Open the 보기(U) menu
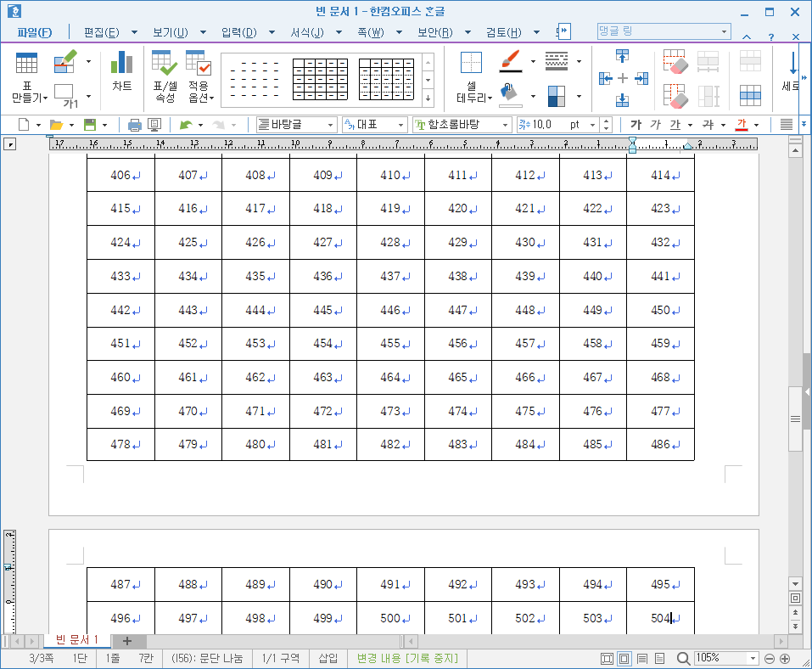This screenshot has width=812, height=669. 171,32
